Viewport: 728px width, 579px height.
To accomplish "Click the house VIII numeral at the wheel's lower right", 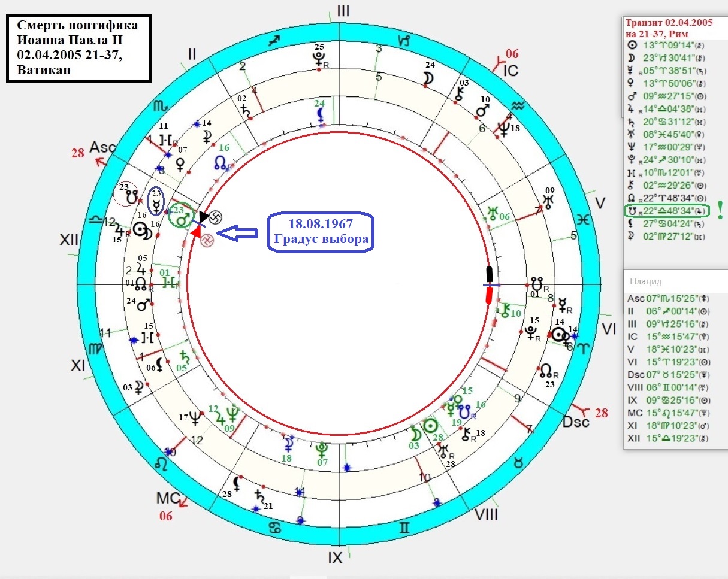I will click(x=486, y=515).
